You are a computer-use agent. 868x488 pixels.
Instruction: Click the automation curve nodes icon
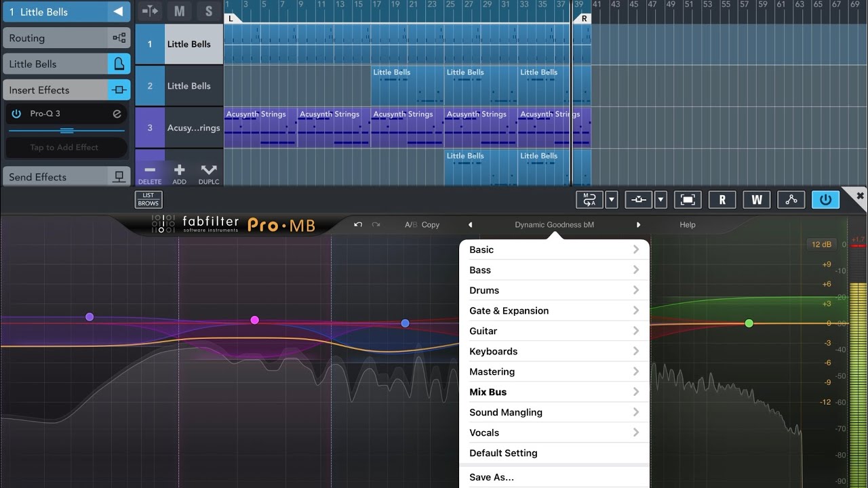tap(791, 199)
